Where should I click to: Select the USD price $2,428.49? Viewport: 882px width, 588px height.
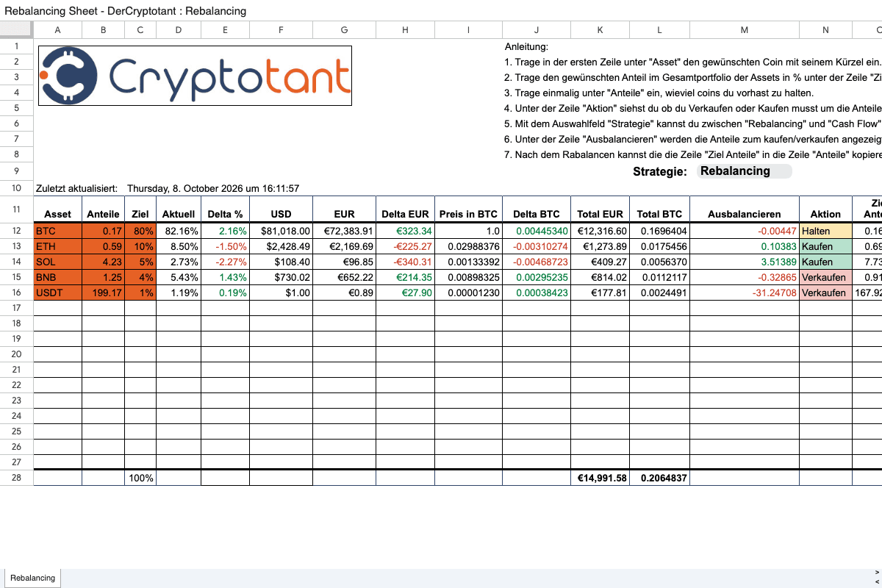tap(281, 246)
